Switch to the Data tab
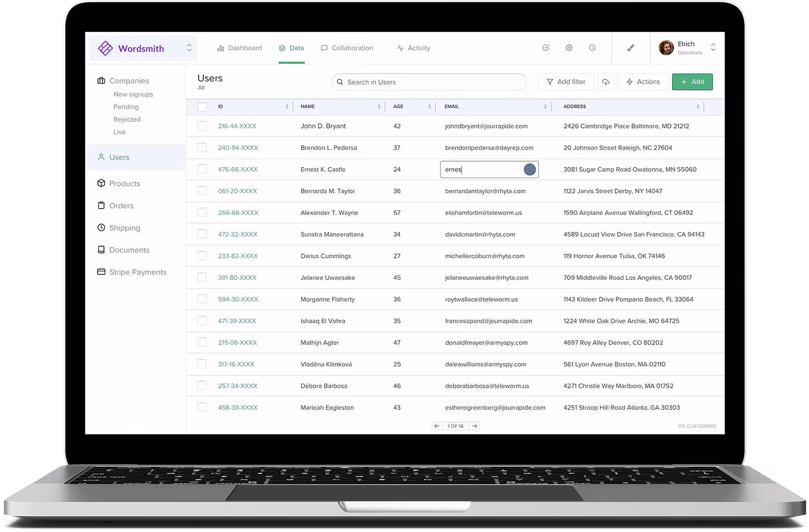Image resolution: width=809 pixels, height=532 pixels. (x=292, y=48)
